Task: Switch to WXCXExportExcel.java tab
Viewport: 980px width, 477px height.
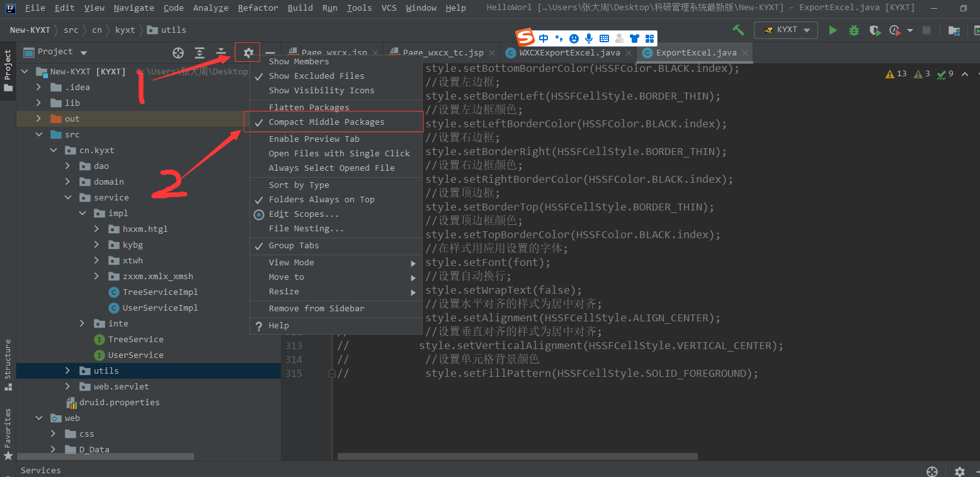Action: pyautogui.click(x=569, y=53)
